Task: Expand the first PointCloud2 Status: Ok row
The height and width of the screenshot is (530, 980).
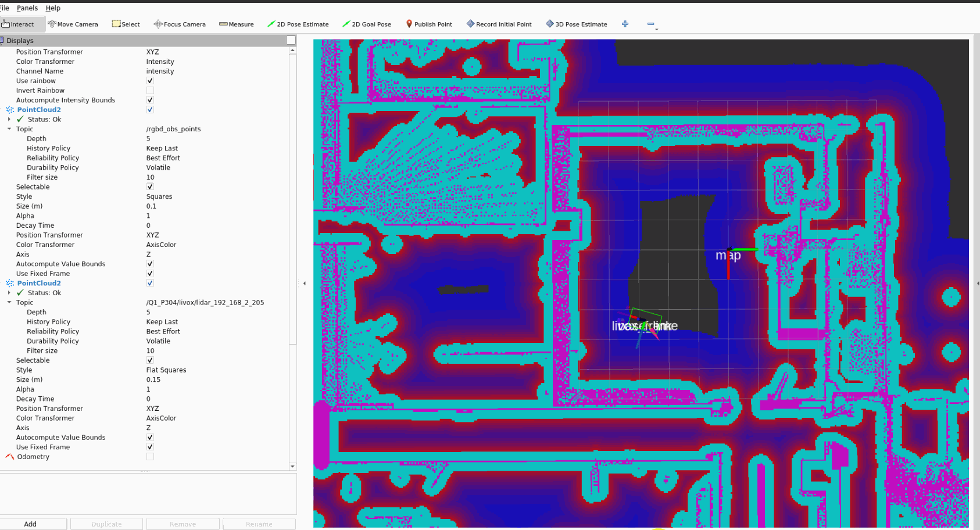Action: (x=9, y=119)
